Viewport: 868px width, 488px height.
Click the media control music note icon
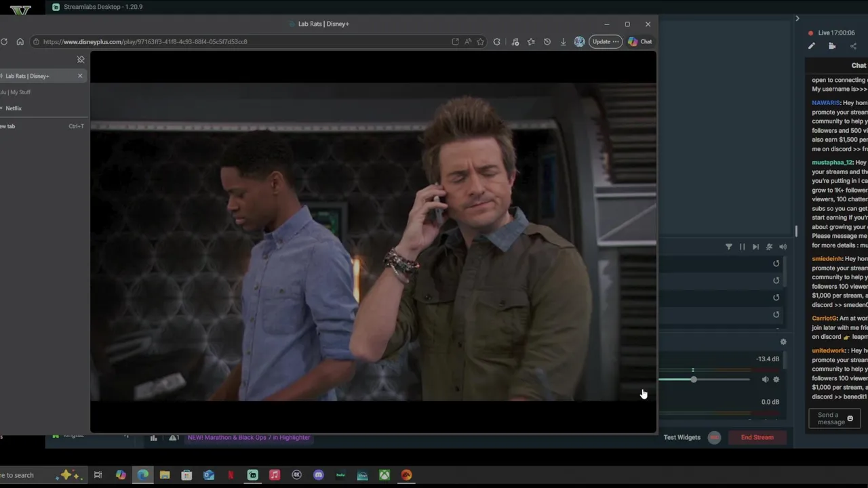[x=515, y=41]
